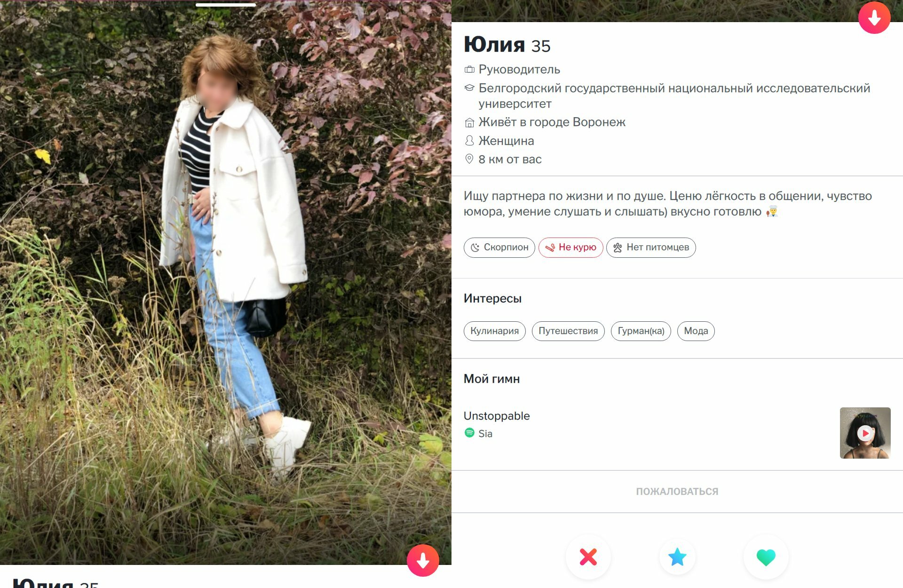Tap the blue star Super Like icon
Image resolution: width=903 pixels, height=588 pixels.
click(677, 557)
